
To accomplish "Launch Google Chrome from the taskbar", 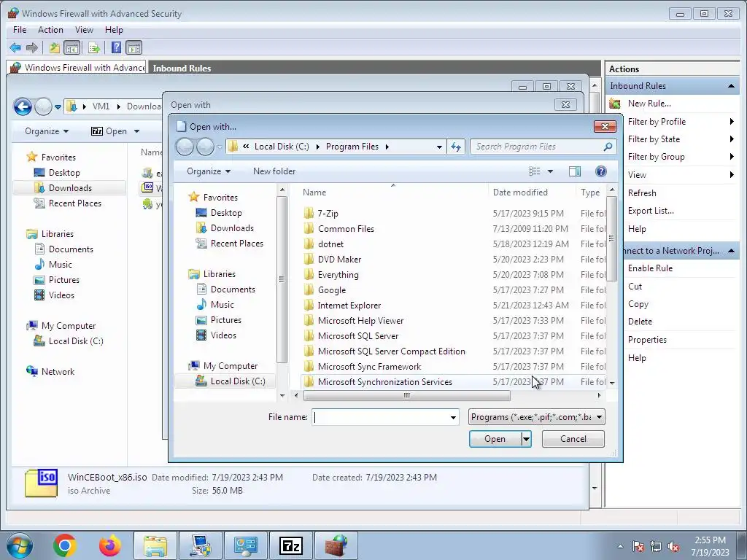I will click(65, 545).
